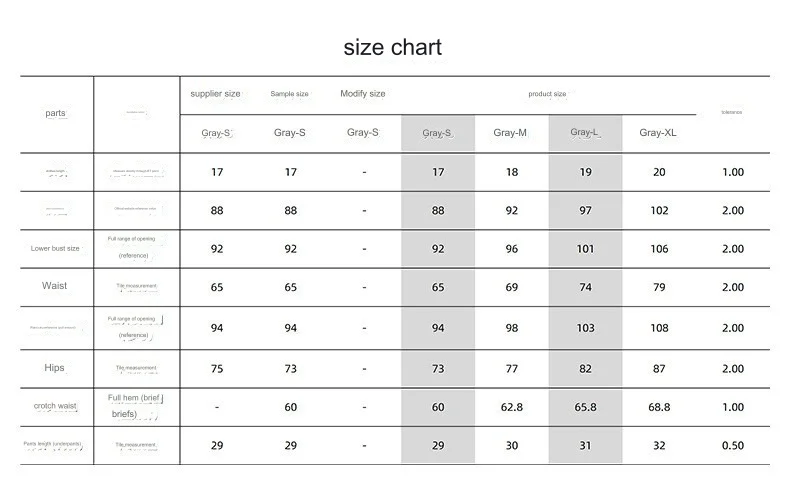Select the "Hips" row label
The height and width of the screenshot is (492, 790).
coord(55,368)
